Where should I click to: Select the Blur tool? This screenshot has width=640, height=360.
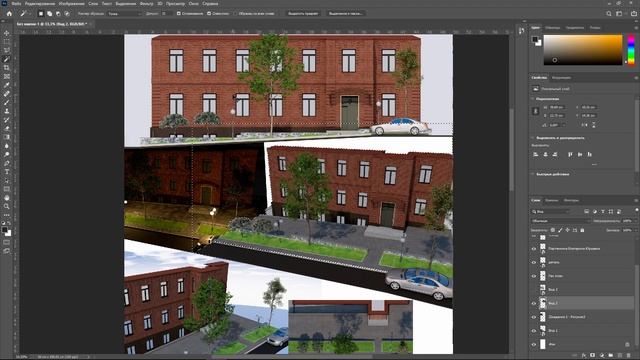[7, 146]
